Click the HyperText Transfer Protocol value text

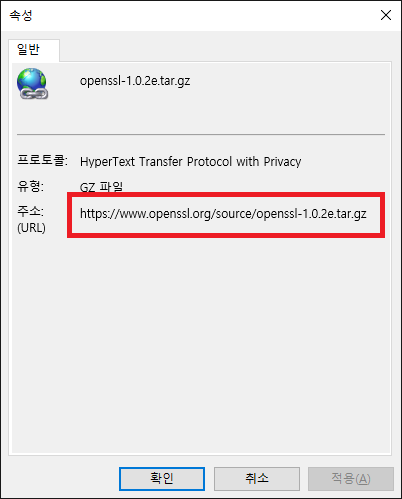[x=190, y=162]
